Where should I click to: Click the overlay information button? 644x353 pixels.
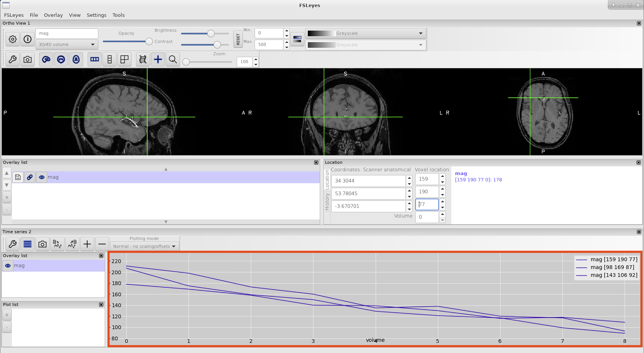click(28, 39)
